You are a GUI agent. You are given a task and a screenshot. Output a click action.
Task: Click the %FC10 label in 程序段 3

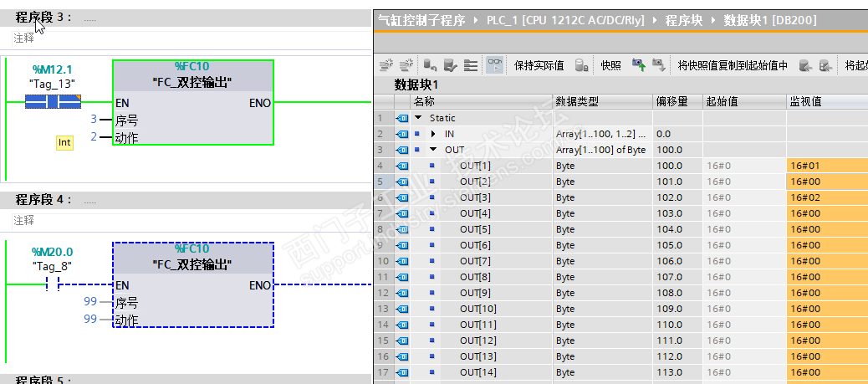coord(192,66)
